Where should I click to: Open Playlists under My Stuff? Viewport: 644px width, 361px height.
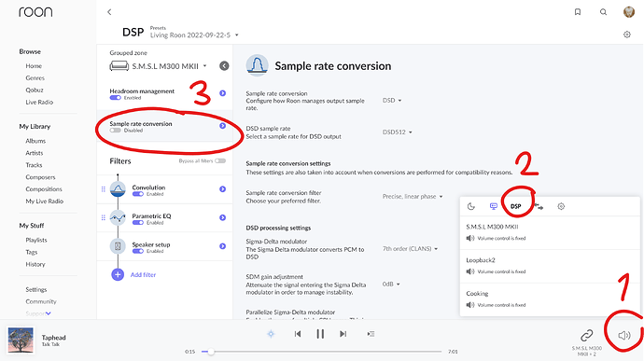(36, 240)
